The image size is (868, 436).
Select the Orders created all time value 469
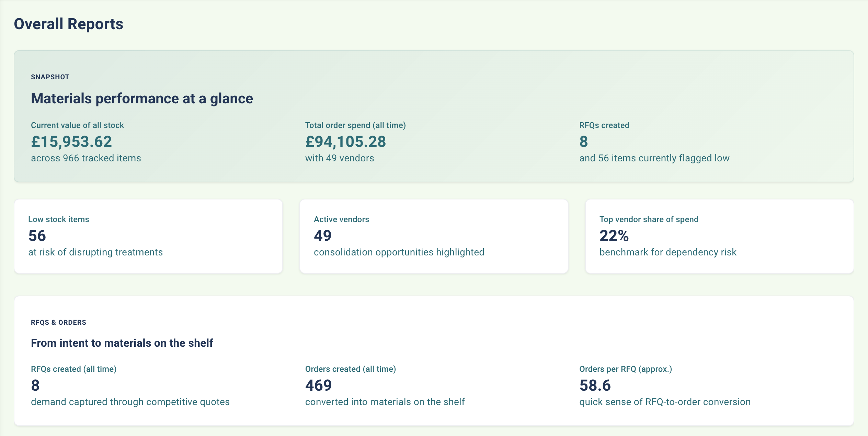point(318,385)
